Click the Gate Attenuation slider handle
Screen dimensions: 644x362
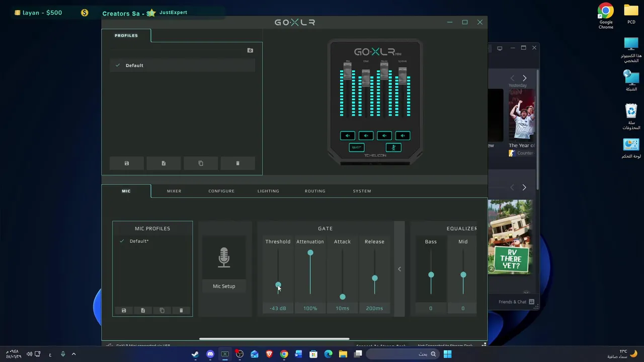click(310, 253)
